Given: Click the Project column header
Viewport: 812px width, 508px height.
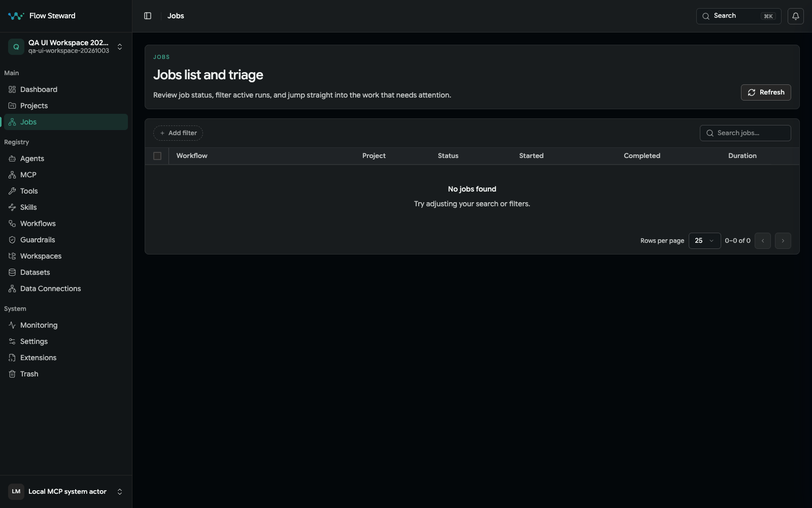Looking at the screenshot, I should [x=374, y=156].
